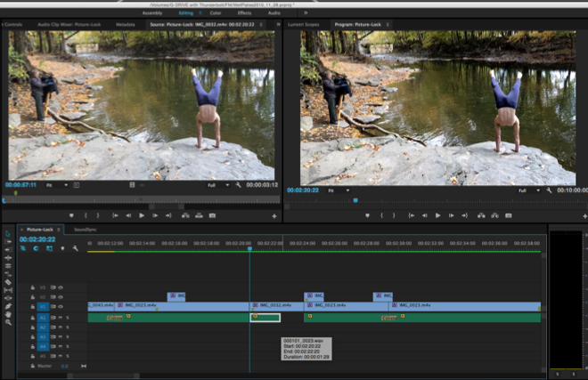Export frame from the Source monitor
Screen dimensions: 588x380
(x=212, y=215)
